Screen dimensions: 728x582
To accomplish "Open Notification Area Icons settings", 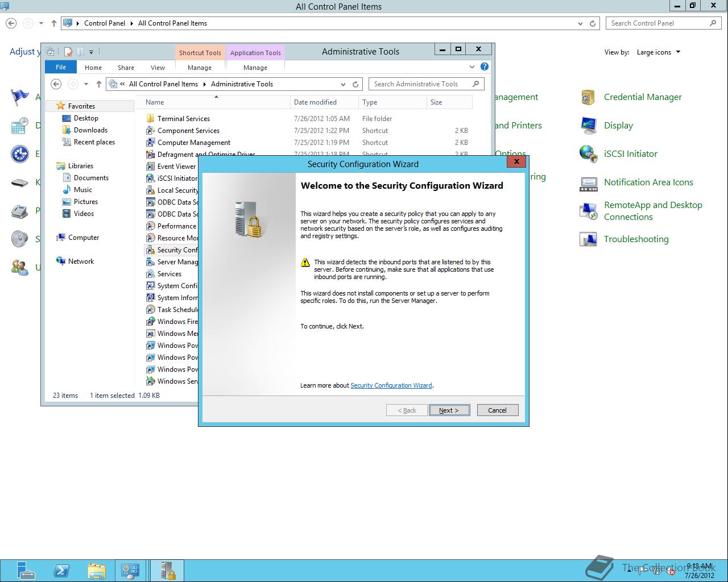I will (x=648, y=182).
